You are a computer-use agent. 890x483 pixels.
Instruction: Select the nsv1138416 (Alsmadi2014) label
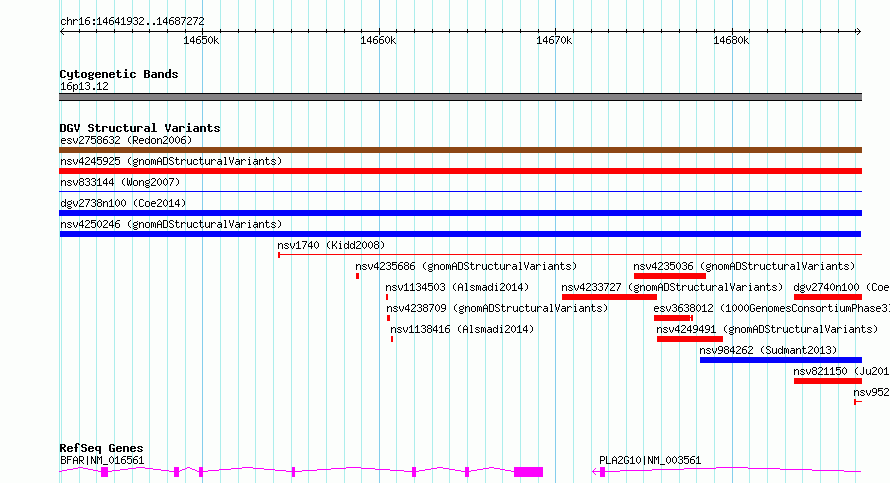(462, 329)
